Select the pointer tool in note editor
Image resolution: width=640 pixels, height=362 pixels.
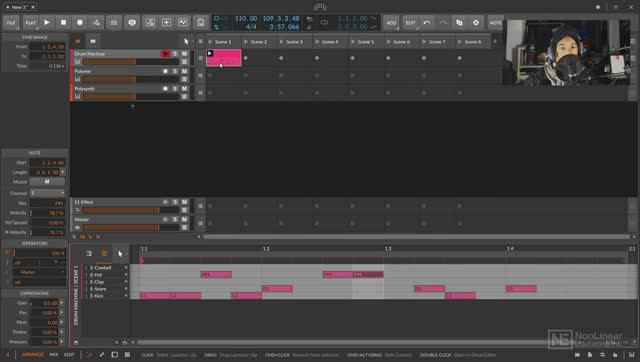tap(120, 253)
